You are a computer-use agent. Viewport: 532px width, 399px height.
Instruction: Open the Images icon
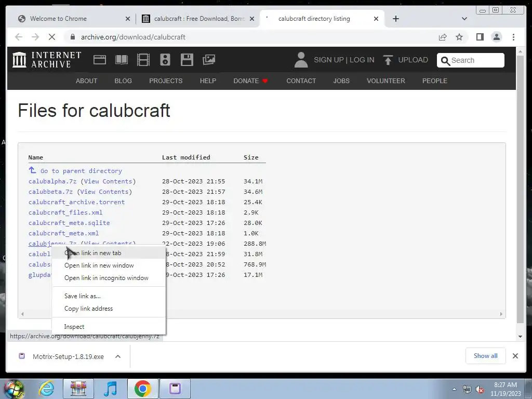[x=209, y=60]
